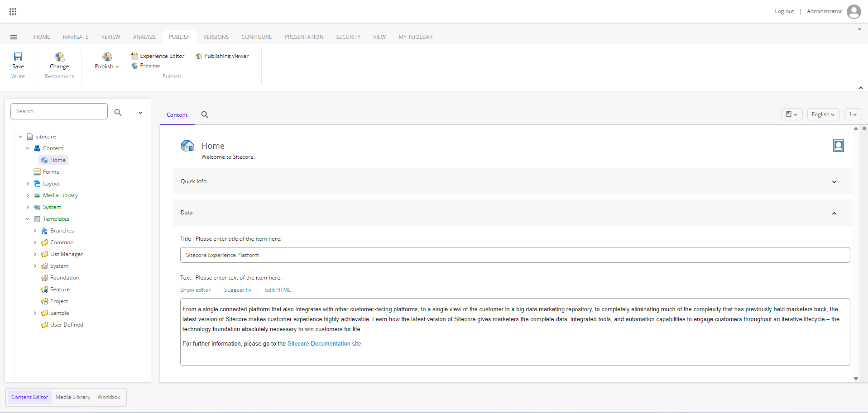Click inside the content tree Search field
This screenshot has height=413, width=868.
pyautogui.click(x=59, y=111)
